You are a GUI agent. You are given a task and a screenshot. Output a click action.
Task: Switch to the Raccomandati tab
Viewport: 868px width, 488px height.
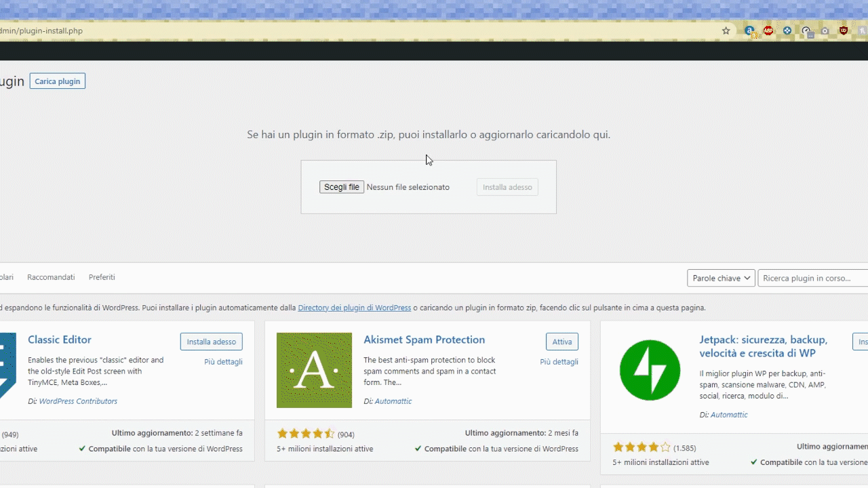click(51, 277)
